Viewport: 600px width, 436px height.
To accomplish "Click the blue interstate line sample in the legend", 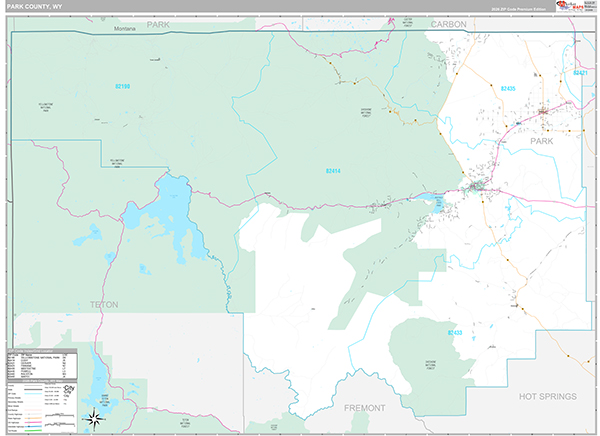I will [x=33, y=426].
